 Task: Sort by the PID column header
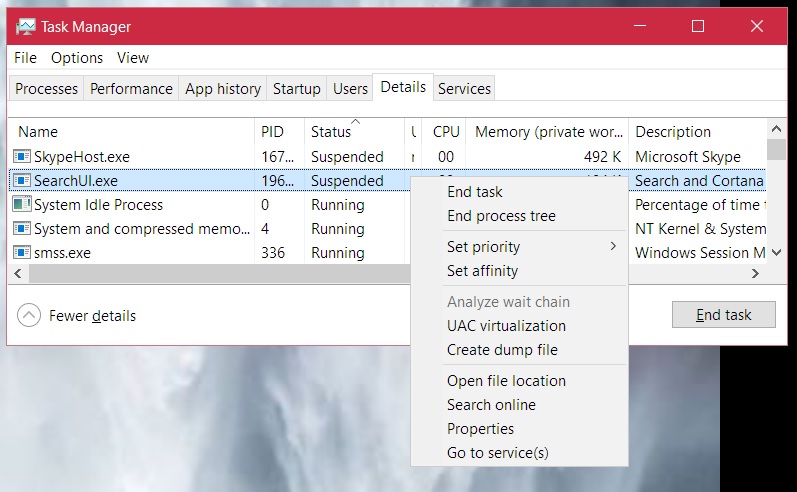coord(279,132)
